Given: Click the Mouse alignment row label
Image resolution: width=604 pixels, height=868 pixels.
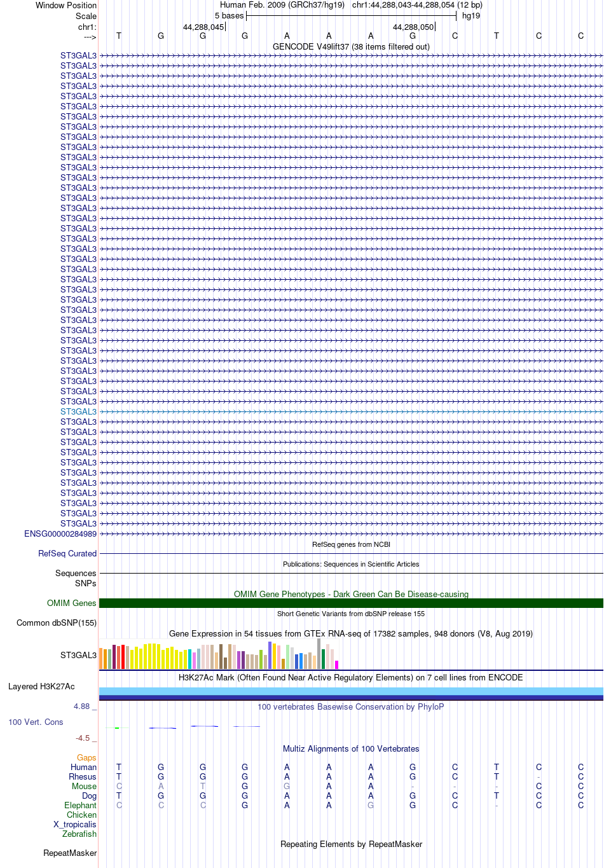Looking at the screenshot, I should pos(84,786).
